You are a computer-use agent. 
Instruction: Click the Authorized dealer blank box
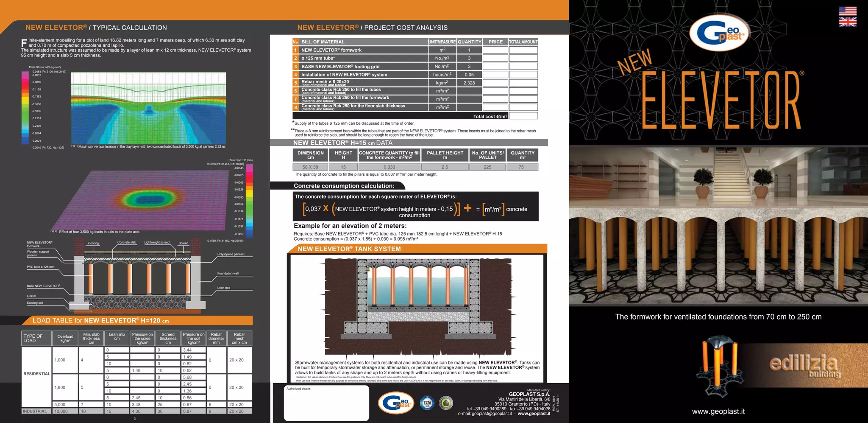(x=326, y=403)
